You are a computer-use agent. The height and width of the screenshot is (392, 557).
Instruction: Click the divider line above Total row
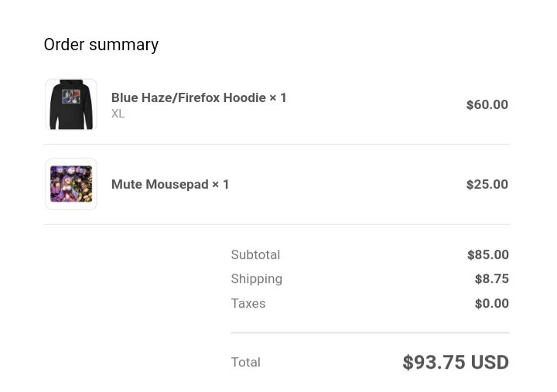tap(370, 332)
